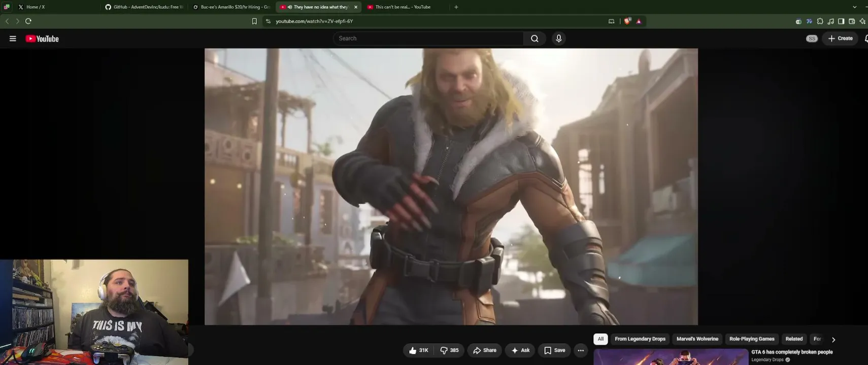Click the Ask button
868x365 pixels.
pyautogui.click(x=520, y=350)
